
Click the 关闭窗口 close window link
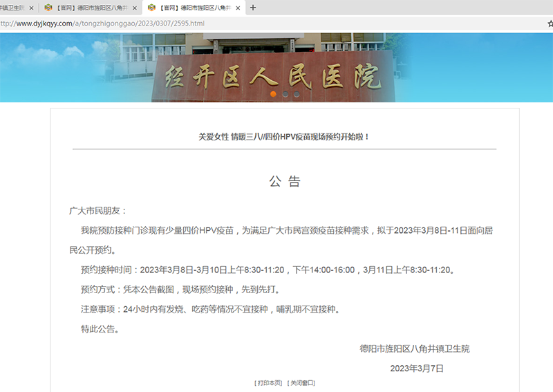coord(301,382)
